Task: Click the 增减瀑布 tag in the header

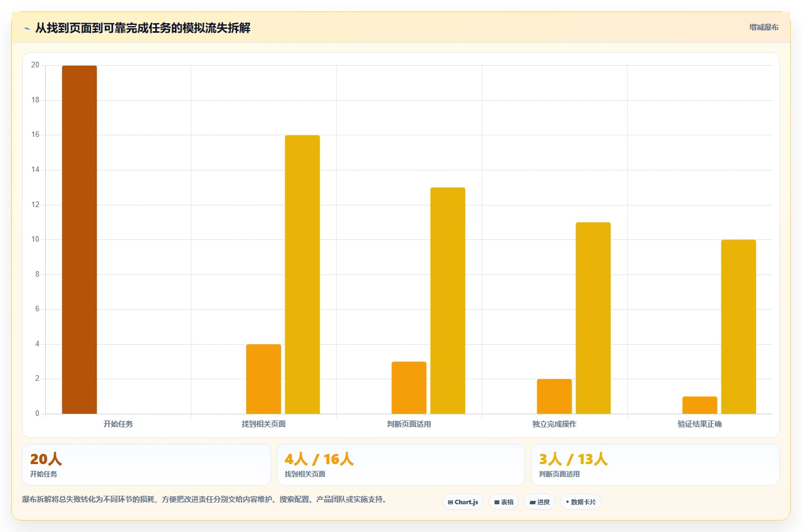Action: coord(764,27)
